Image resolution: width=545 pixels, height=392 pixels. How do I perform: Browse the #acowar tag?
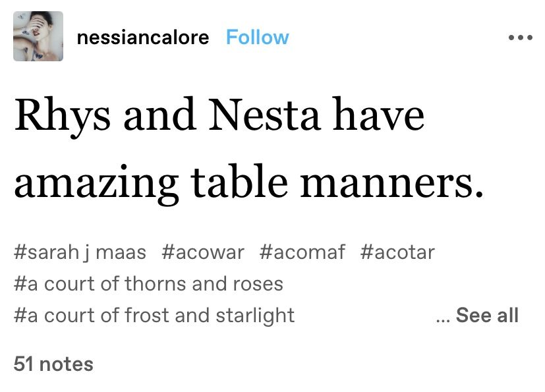[x=202, y=252]
